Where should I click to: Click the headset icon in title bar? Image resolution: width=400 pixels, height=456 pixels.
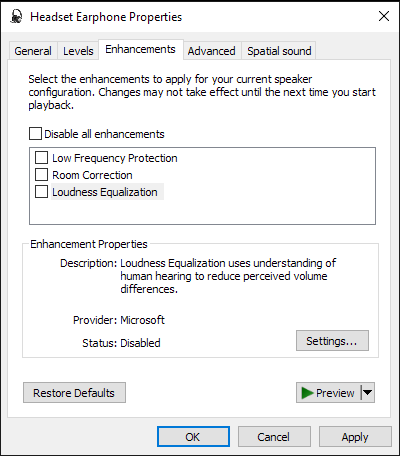click(16, 16)
